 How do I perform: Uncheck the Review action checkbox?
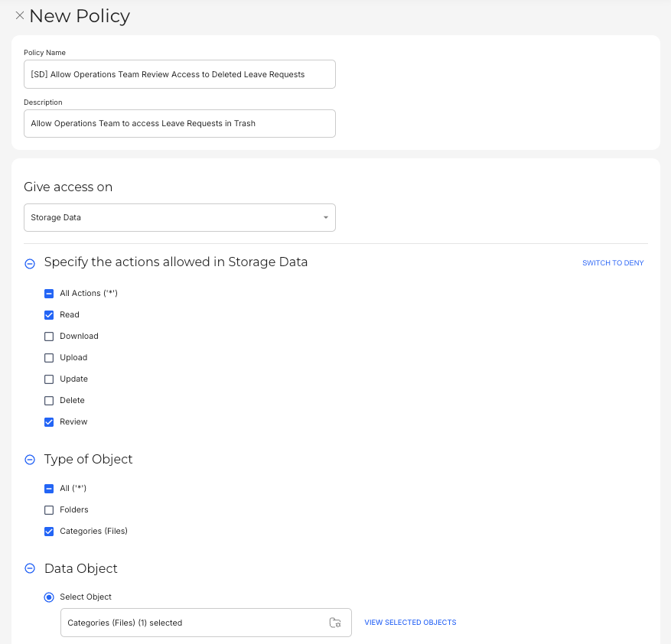[49, 422]
